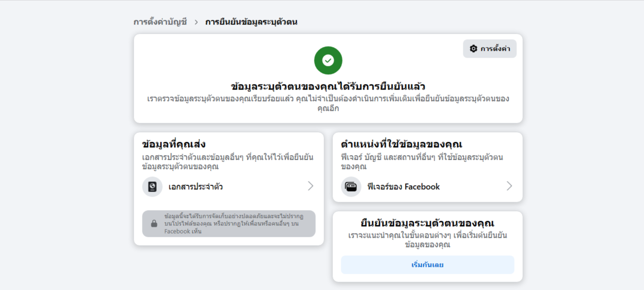The image size is (644, 290).
Task: Click the ยืนยันข้อมูลระบุตัวตนของคุณ card heading
Action: (x=427, y=224)
